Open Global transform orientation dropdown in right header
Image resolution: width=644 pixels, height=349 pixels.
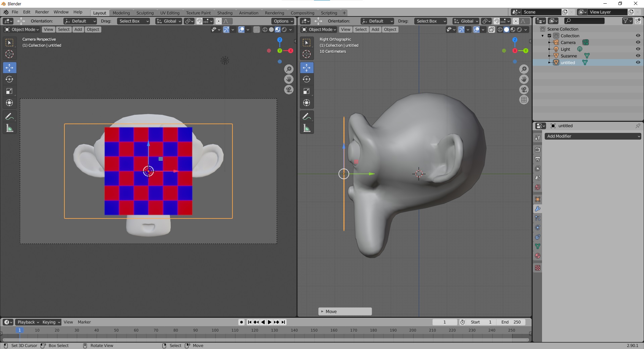[x=466, y=21]
